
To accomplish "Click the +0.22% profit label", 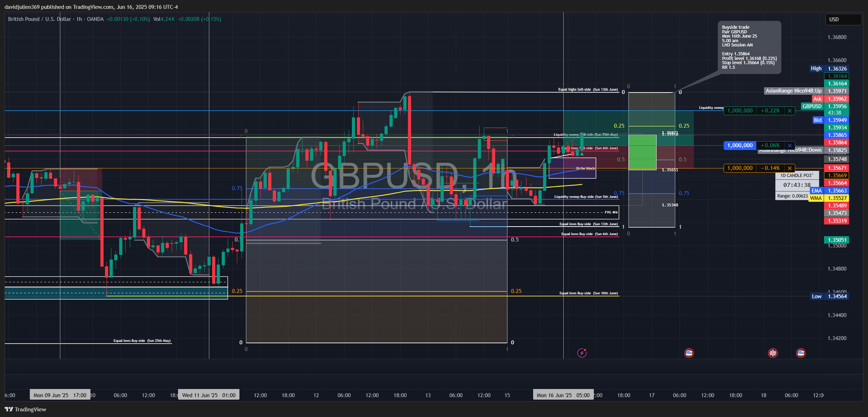I will click(x=770, y=111).
